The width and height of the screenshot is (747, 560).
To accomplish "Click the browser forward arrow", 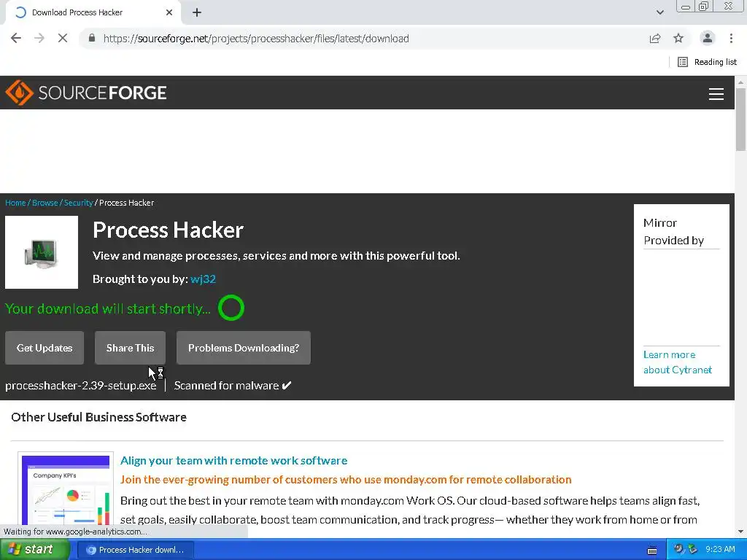I will point(39,38).
